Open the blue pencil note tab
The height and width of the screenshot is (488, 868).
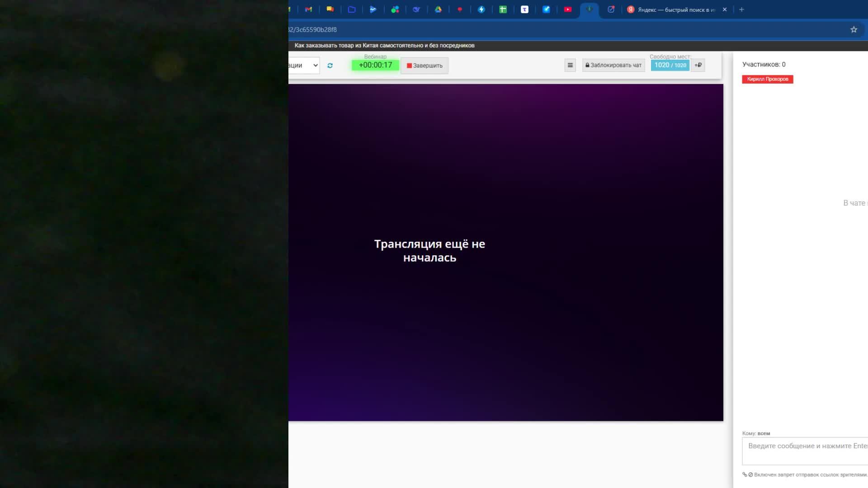pos(546,9)
